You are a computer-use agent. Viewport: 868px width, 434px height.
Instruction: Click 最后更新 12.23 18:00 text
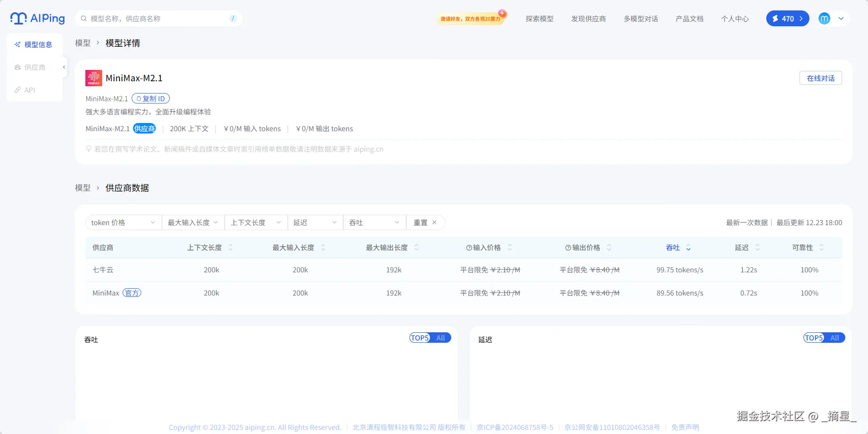[x=809, y=222]
